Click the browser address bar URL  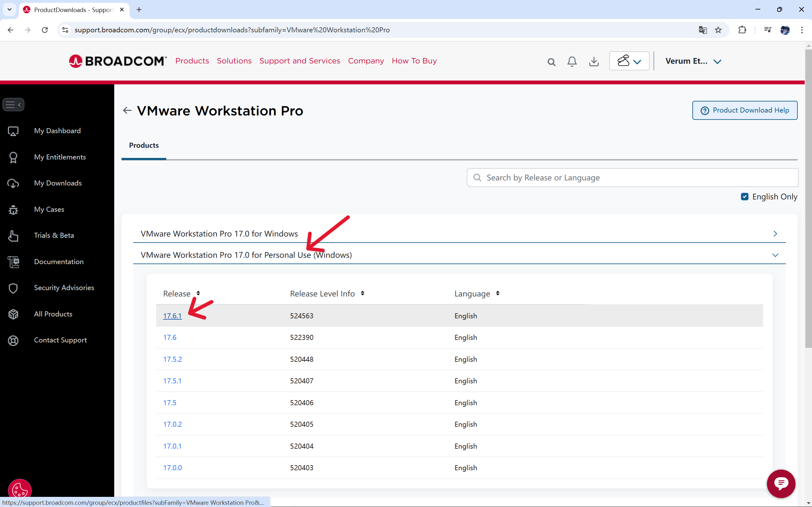tap(232, 30)
